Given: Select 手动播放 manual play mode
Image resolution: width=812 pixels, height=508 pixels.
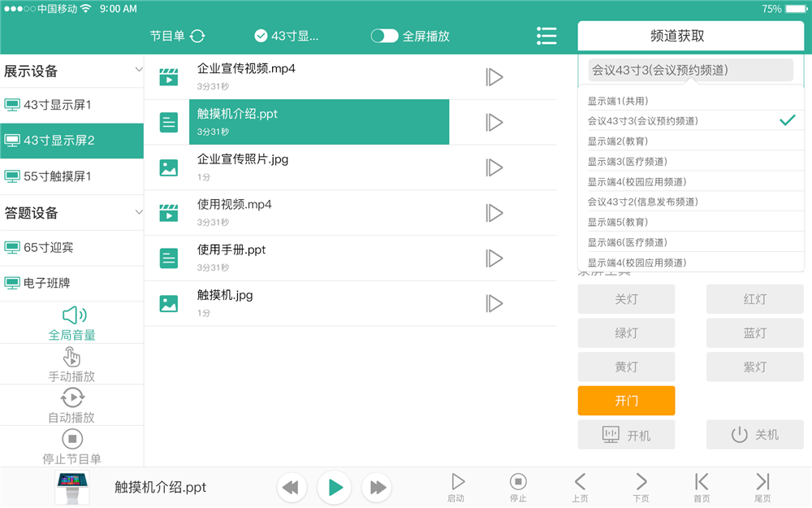Looking at the screenshot, I should pyautogui.click(x=72, y=356).
